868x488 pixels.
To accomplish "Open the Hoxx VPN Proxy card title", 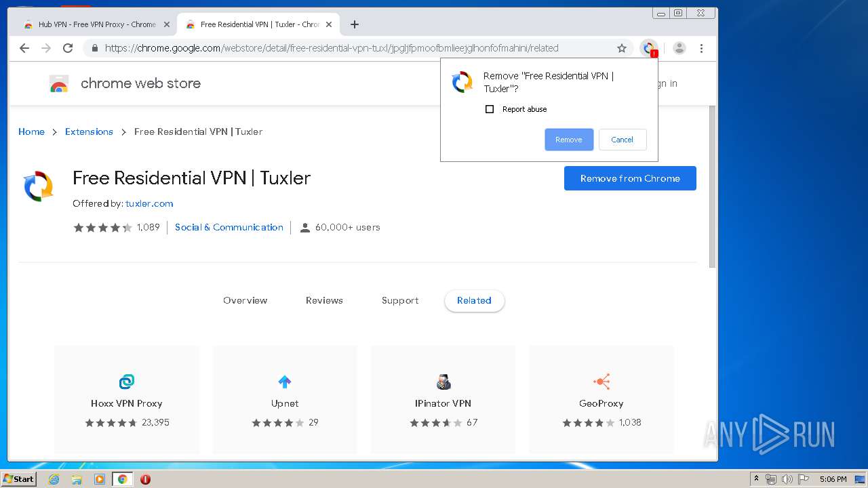I will click(x=127, y=403).
